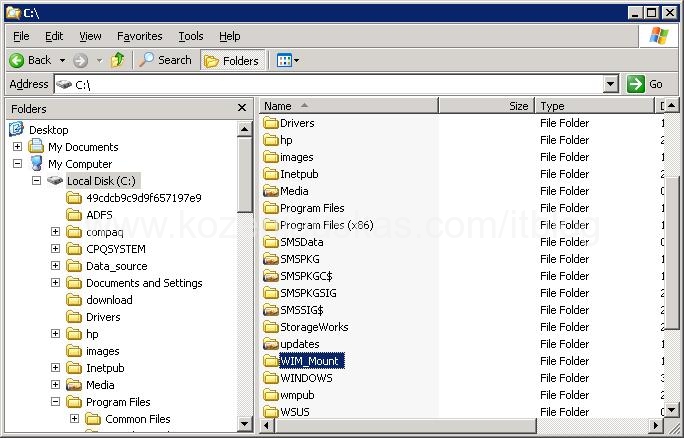Click the green Go arrow button
This screenshot has height=438, width=684.
[x=636, y=84]
